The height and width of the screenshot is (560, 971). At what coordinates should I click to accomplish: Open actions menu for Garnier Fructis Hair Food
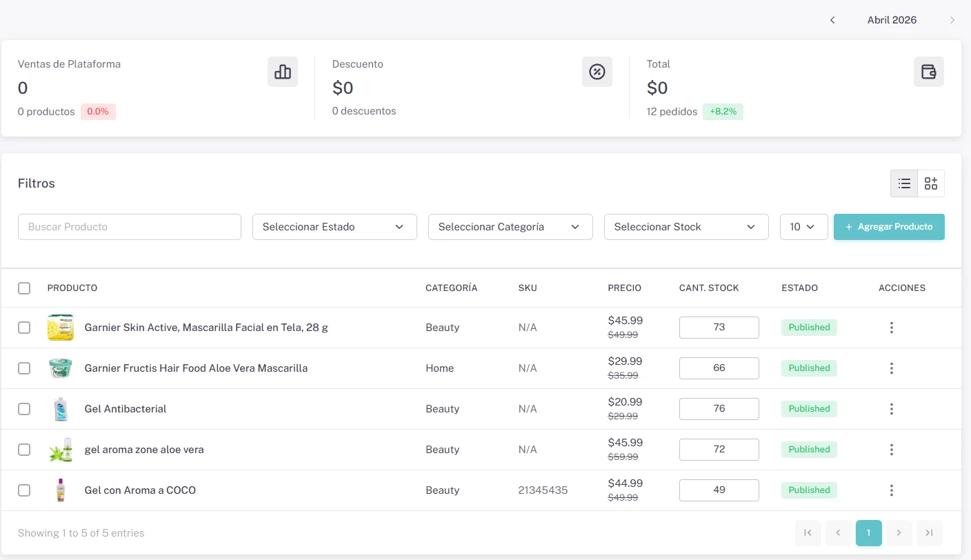click(x=892, y=368)
